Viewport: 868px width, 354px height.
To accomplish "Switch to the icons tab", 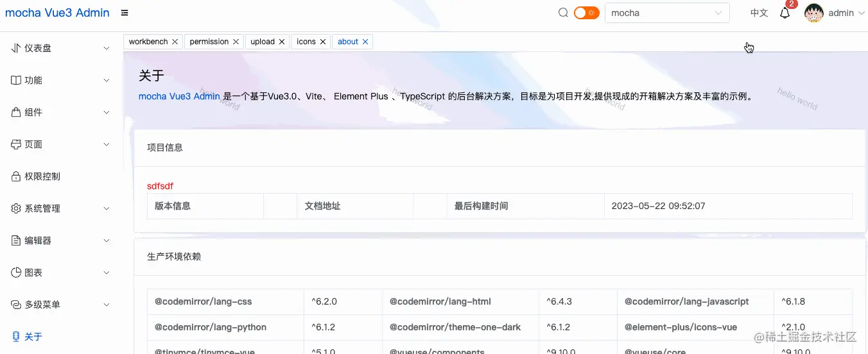I will tap(306, 42).
